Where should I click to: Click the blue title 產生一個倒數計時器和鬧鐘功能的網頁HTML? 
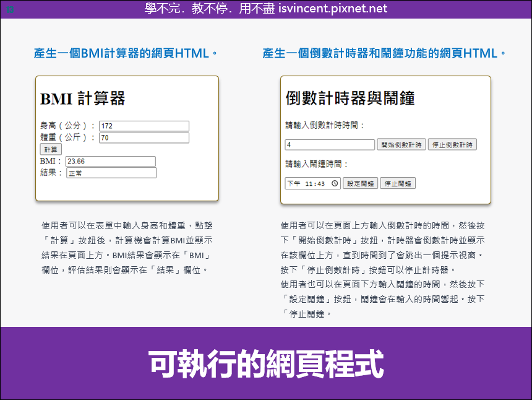click(384, 53)
